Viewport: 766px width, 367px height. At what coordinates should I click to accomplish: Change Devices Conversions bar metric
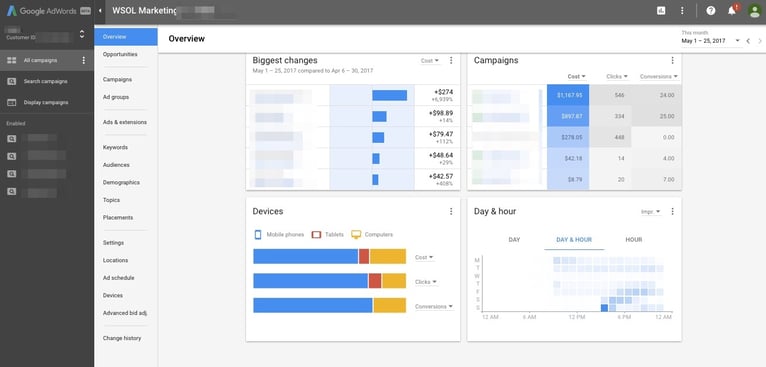(x=434, y=306)
